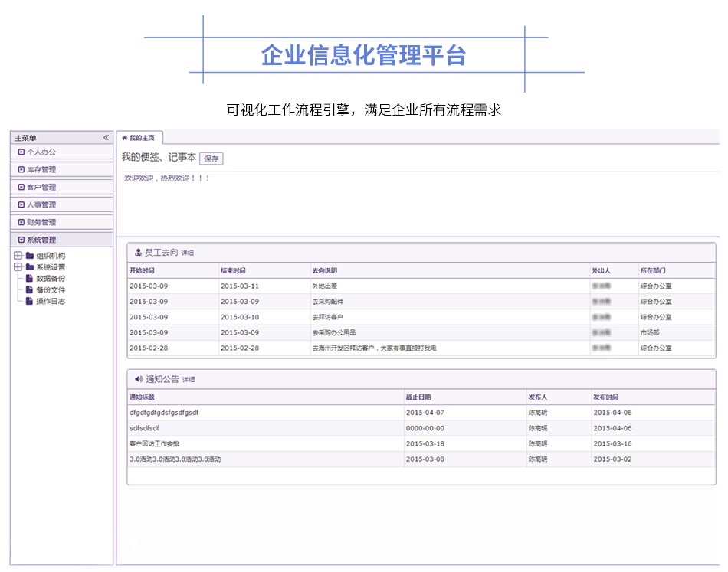Viewport: 728px width, 572px height.
Task: Click the 数据备份 file icon
Action: tap(29, 278)
